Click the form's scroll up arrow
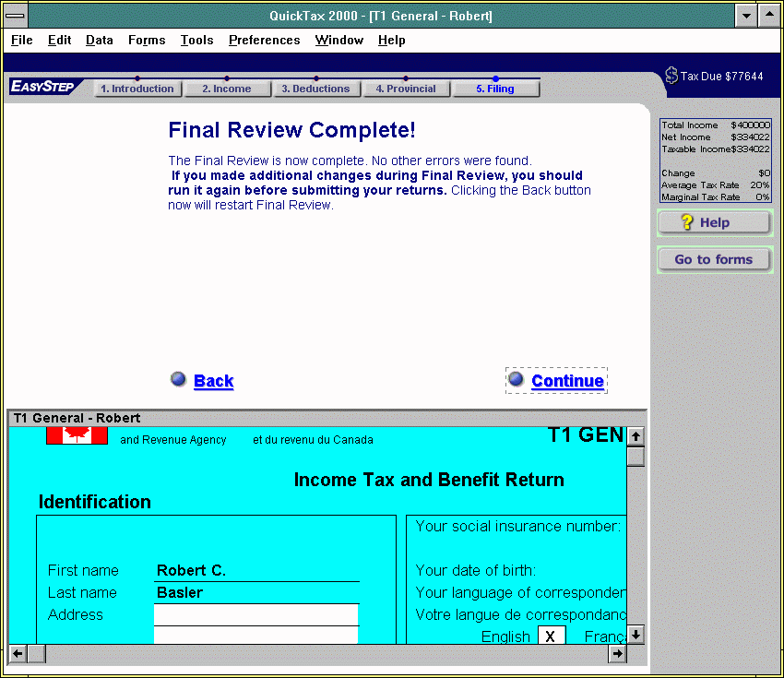Screen dimensions: 784x678 click(x=636, y=436)
